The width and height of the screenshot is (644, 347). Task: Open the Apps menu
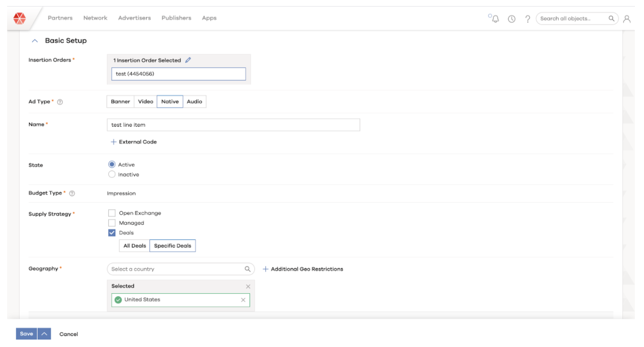pyautogui.click(x=209, y=18)
